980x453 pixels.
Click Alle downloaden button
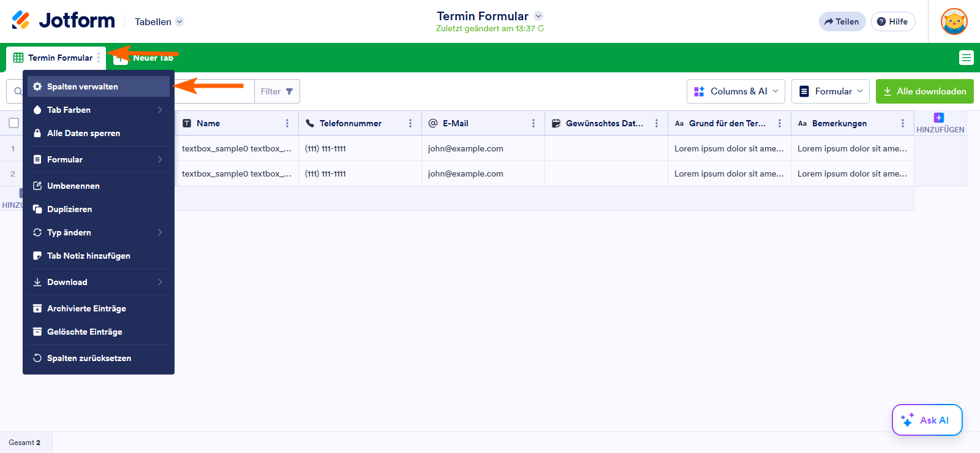click(x=925, y=91)
